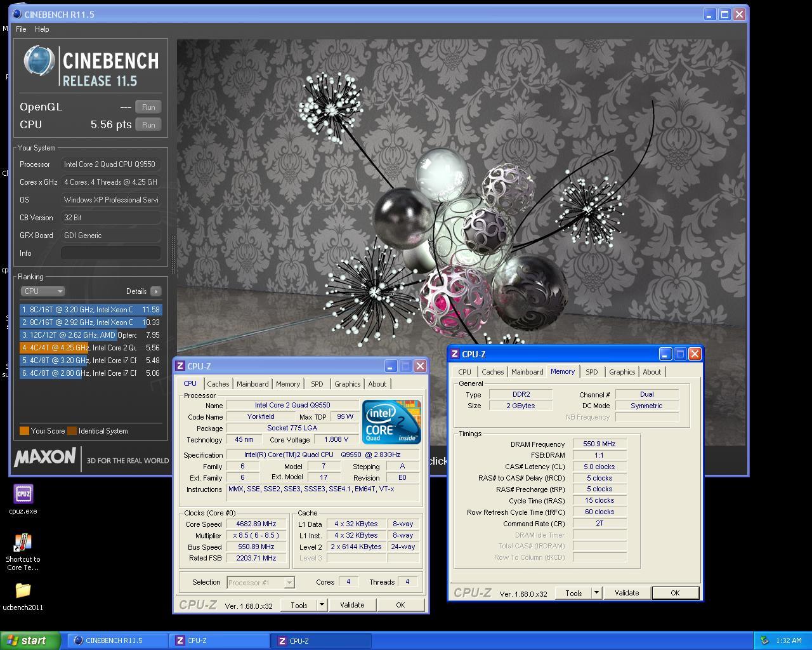Screen dimensions: 812x650
Task: Select highlighted ranking row 4C/4T @ 4.25 GHz
Action: [x=91, y=348]
